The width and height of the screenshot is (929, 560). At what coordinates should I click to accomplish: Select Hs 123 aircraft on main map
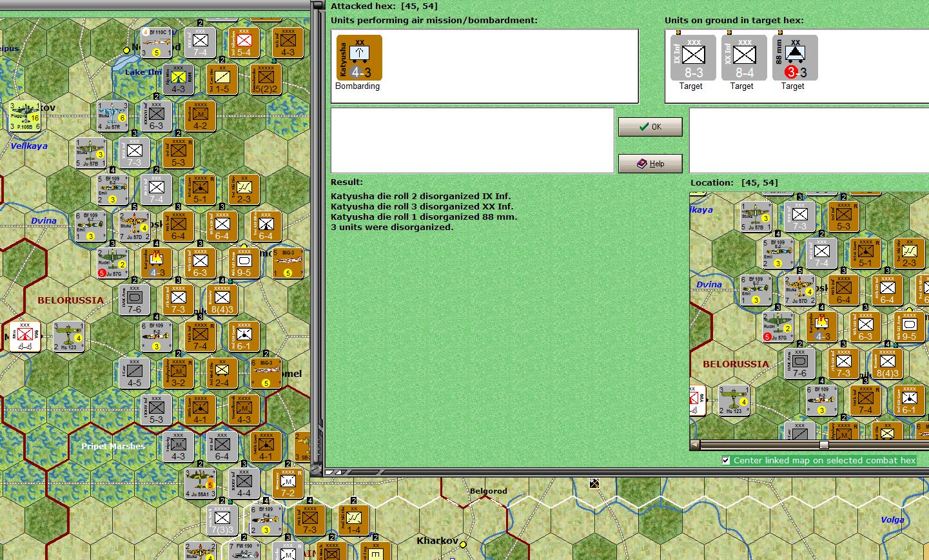69,336
